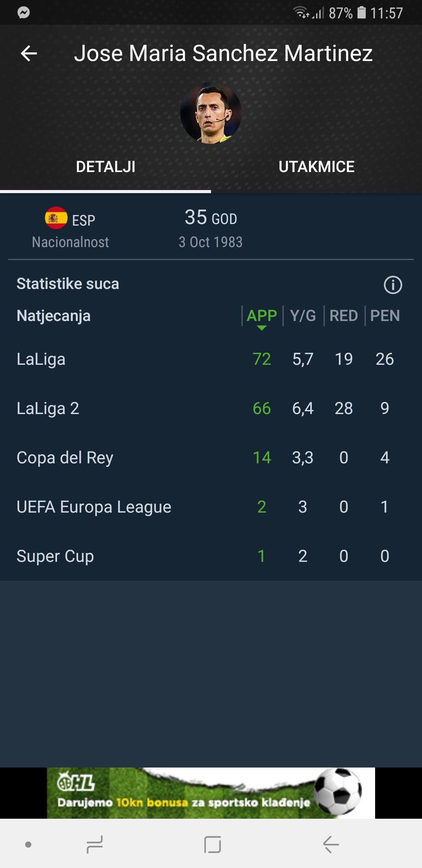Open the sports betting bonus ad banner
The height and width of the screenshot is (868, 422).
tap(211, 793)
